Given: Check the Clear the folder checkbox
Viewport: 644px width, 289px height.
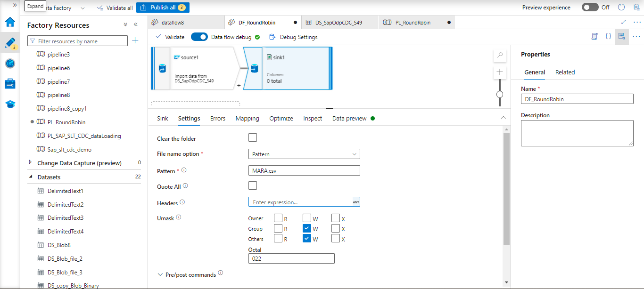Looking at the screenshot, I should (253, 137).
